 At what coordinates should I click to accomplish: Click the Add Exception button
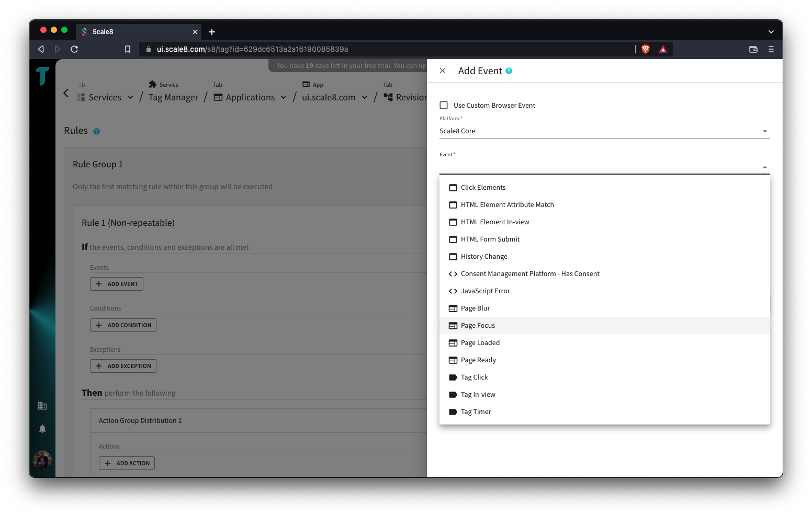[123, 366]
